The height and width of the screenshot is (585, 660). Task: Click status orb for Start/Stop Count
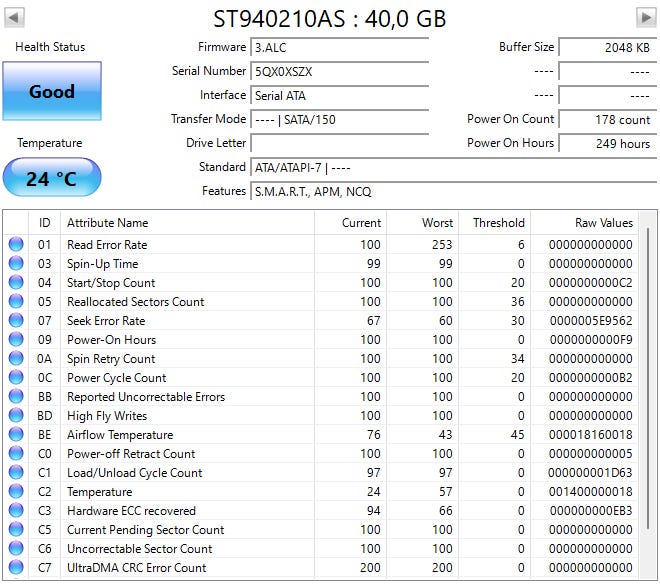pos(16,282)
